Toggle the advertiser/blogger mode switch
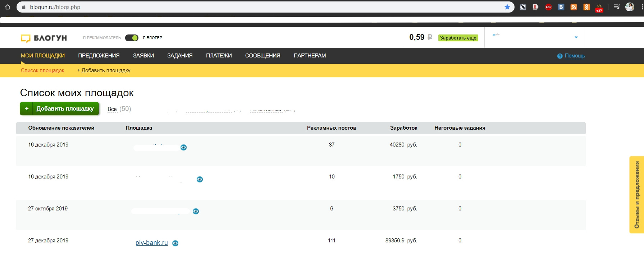The width and height of the screenshot is (644, 265). (x=132, y=38)
